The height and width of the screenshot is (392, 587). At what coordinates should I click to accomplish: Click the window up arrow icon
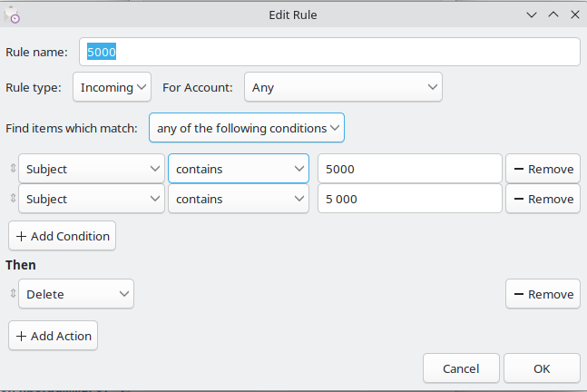click(553, 15)
